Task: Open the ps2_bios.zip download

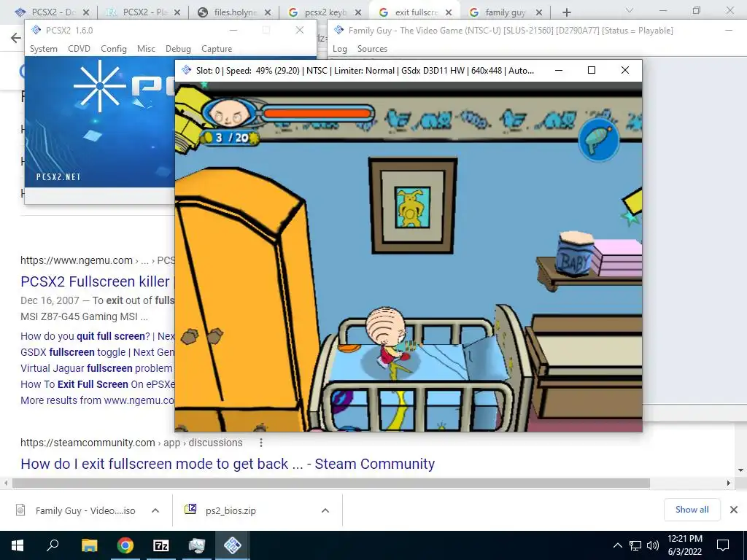Action: [x=220, y=510]
